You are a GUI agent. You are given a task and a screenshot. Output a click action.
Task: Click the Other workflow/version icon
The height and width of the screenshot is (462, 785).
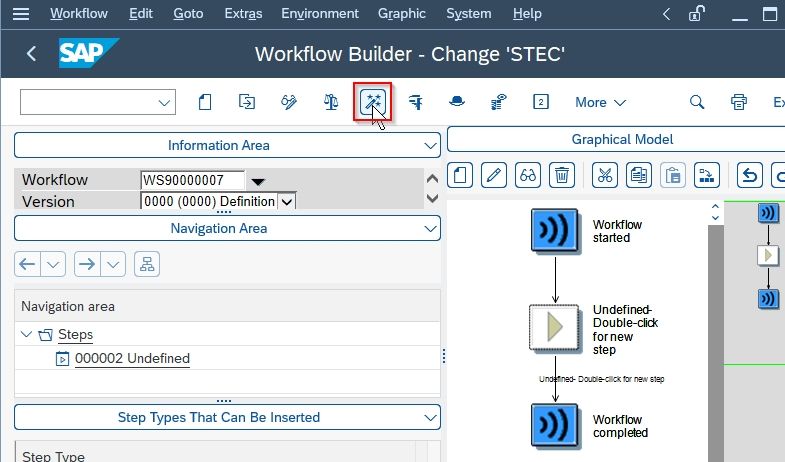tap(247, 102)
